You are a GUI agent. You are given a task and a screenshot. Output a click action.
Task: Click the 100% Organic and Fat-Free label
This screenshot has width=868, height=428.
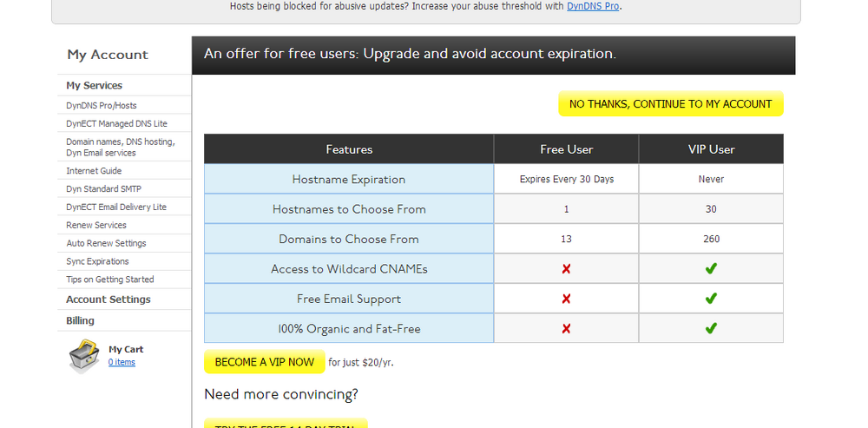pos(349,329)
